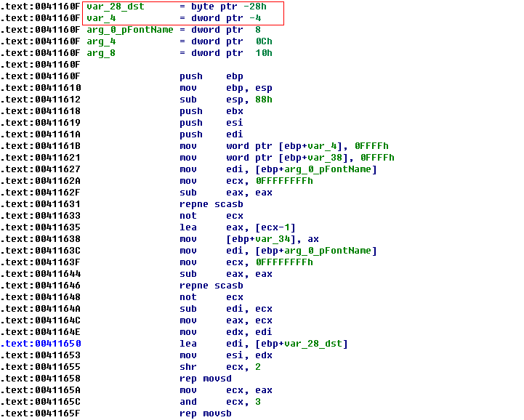Select the 'push ebp' instruction
Image resolution: width=524 pixels, height=420 pixels.
tap(211, 76)
